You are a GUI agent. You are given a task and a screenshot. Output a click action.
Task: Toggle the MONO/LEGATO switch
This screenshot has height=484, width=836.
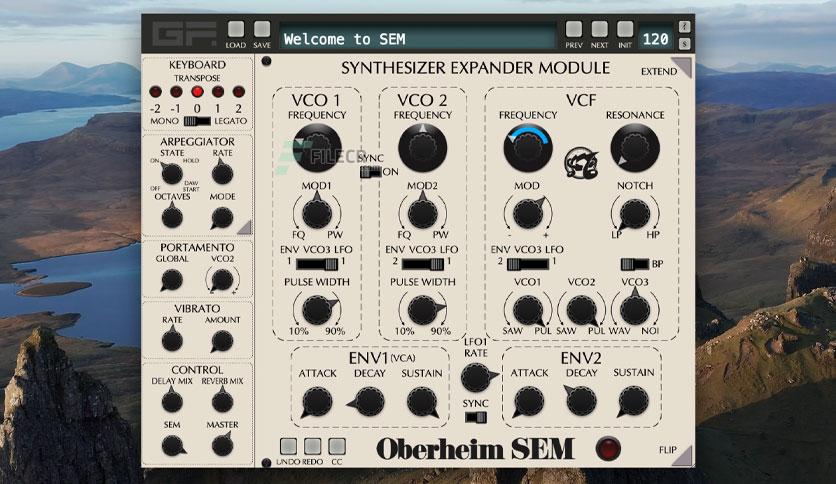click(x=197, y=121)
